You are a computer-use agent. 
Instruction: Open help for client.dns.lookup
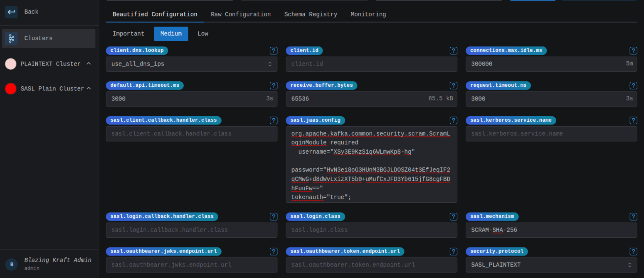tap(273, 50)
